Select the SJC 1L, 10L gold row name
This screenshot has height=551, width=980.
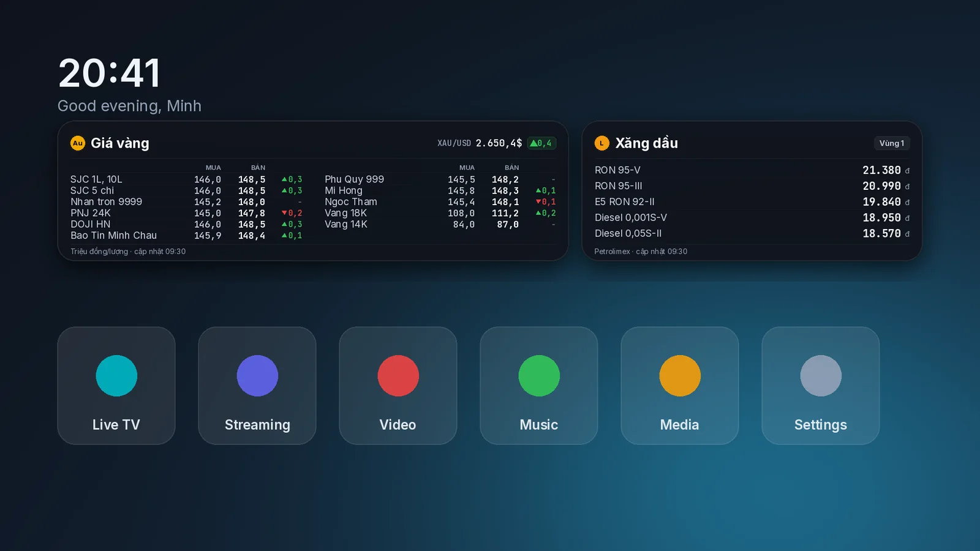click(x=96, y=179)
